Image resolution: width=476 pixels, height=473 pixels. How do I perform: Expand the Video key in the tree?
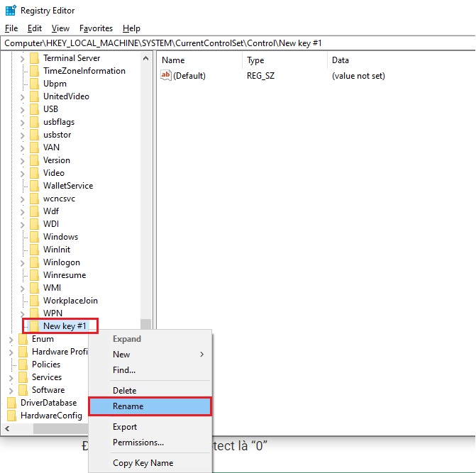tap(23, 173)
